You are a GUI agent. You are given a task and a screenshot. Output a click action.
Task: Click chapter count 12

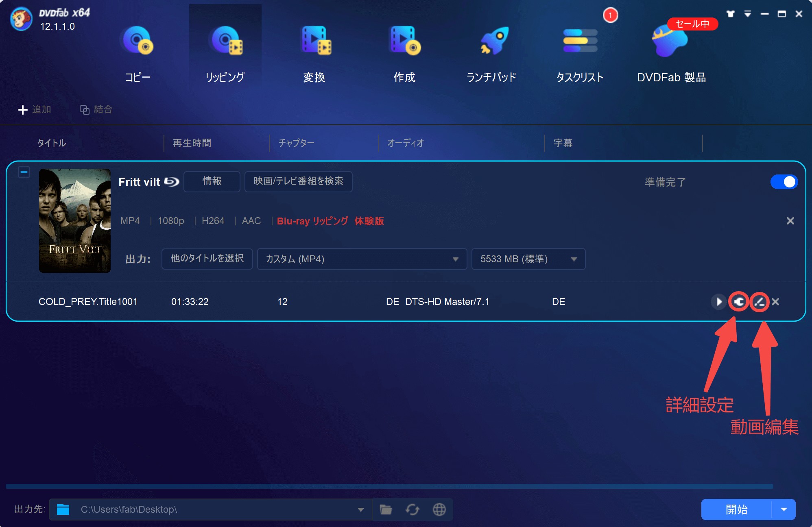tap(282, 302)
